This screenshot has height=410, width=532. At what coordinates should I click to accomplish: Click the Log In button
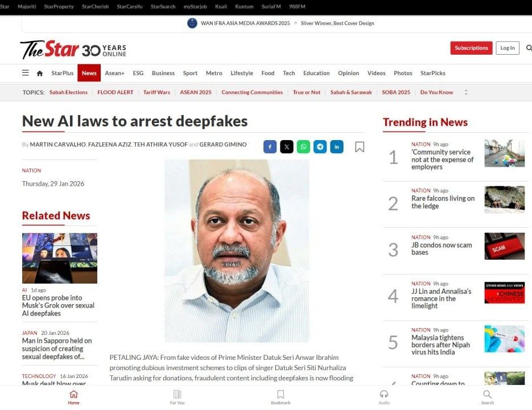(508, 48)
